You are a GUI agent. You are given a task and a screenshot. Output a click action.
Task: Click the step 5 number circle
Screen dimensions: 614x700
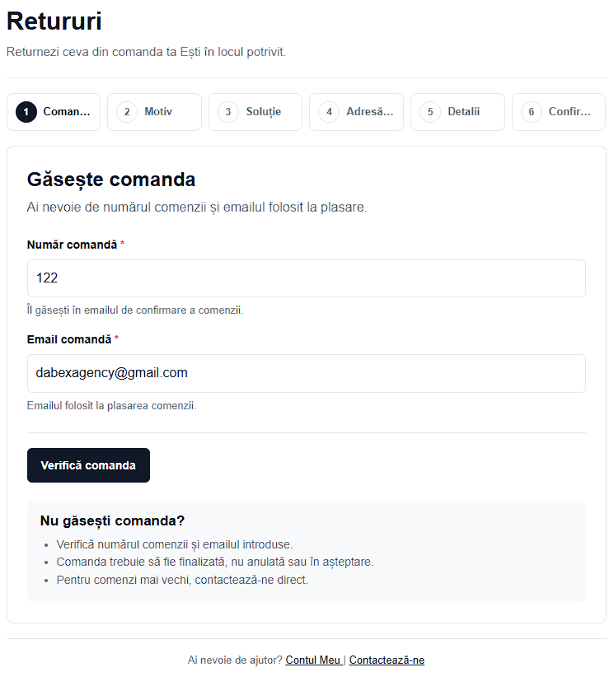tap(430, 112)
